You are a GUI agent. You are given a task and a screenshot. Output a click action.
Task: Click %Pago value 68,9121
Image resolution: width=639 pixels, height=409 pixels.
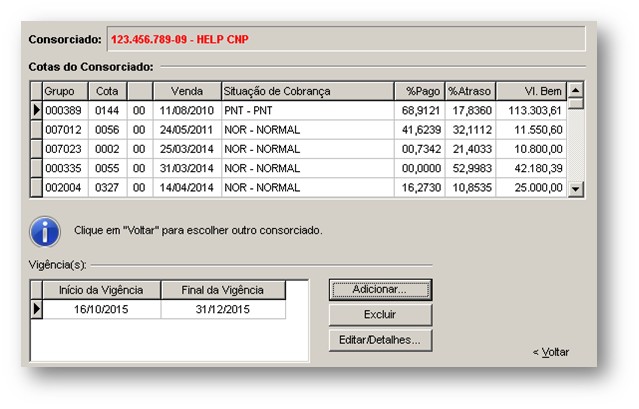tap(419, 110)
